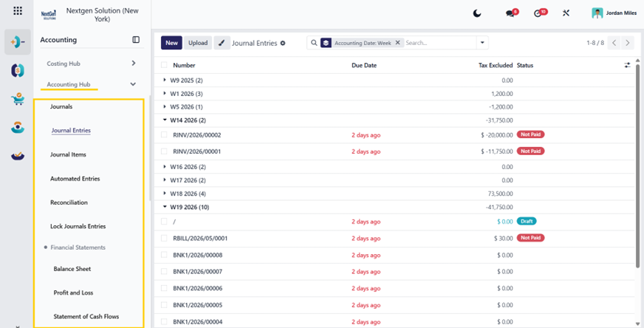This screenshot has width=644, height=328.
Task: Check the BNK1/2026/00007 row checkbox
Action: coord(164,271)
